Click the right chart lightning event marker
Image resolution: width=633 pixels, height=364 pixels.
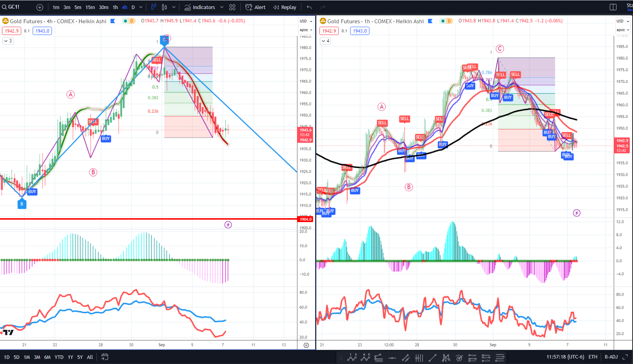[x=577, y=213]
